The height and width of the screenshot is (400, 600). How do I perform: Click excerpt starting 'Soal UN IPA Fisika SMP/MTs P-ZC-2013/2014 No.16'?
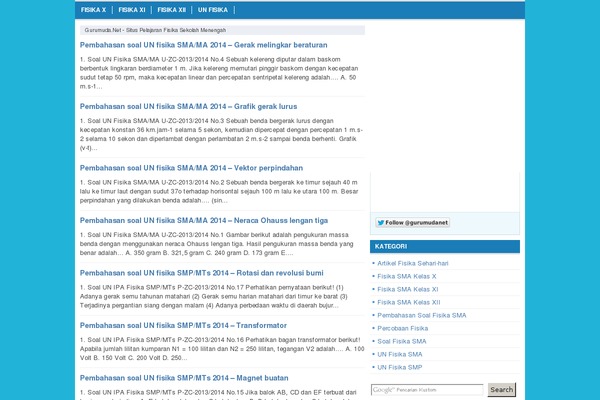(x=222, y=349)
